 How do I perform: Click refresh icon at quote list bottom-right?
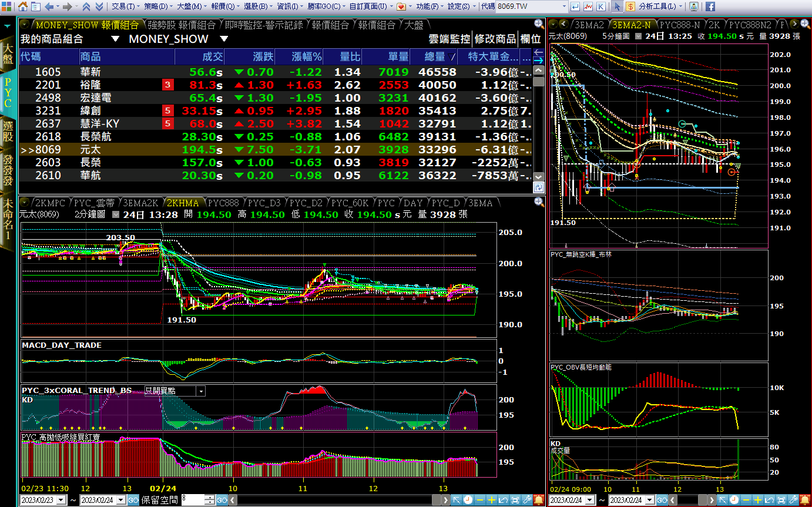[x=538, y=187]
